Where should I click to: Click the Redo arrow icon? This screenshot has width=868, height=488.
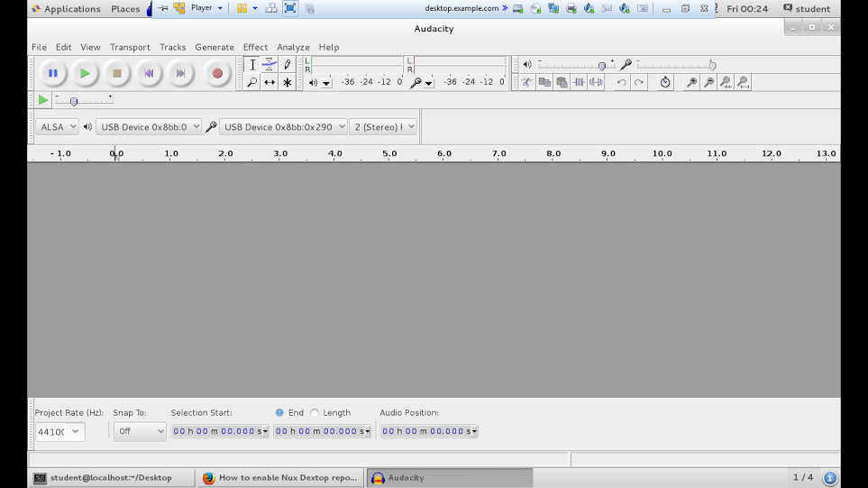639,82
